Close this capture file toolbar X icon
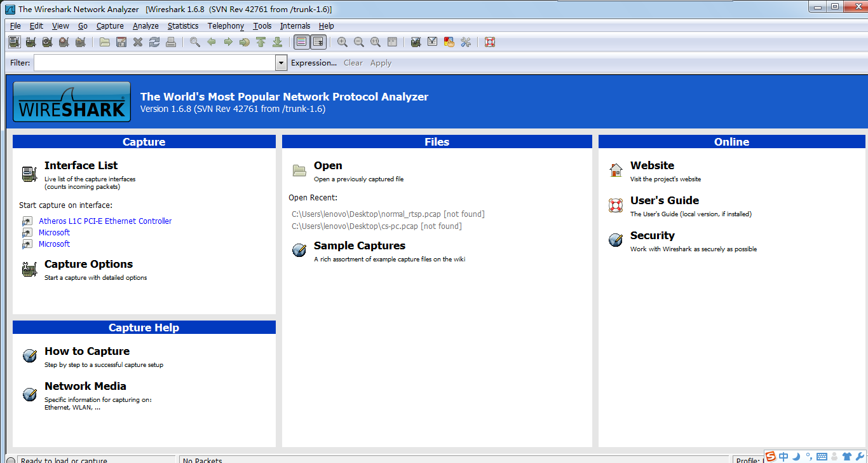The width and height of the screenshot is (868, 463). pyautogui.click(x=138, y=42)
